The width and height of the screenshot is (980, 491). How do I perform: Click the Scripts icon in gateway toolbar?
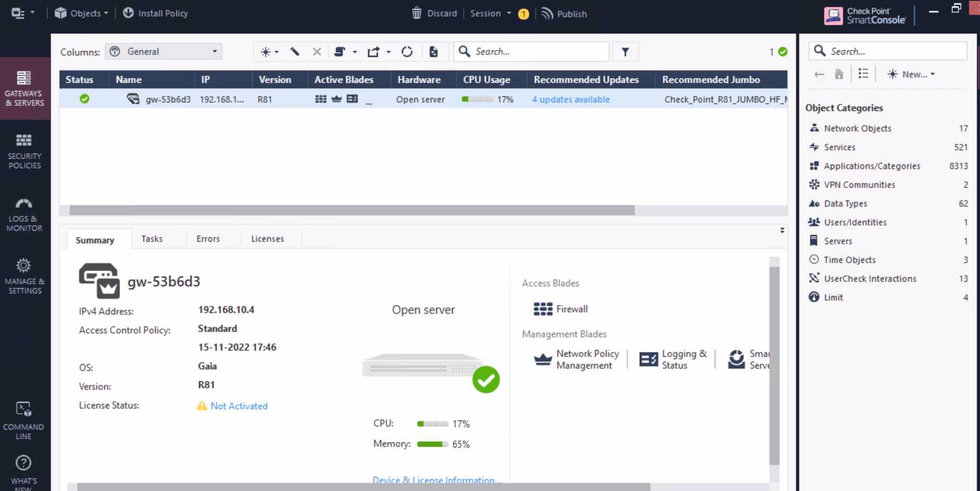coord(340,52)
